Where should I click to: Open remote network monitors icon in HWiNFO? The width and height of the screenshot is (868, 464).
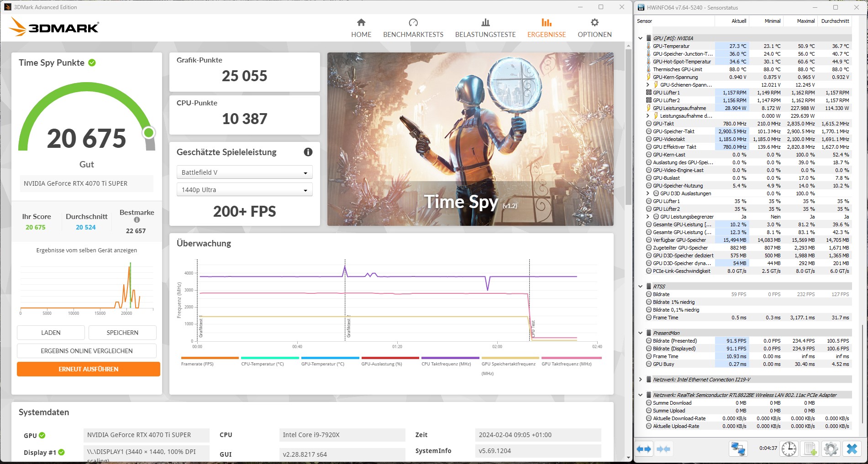click(x=738, y=449)
